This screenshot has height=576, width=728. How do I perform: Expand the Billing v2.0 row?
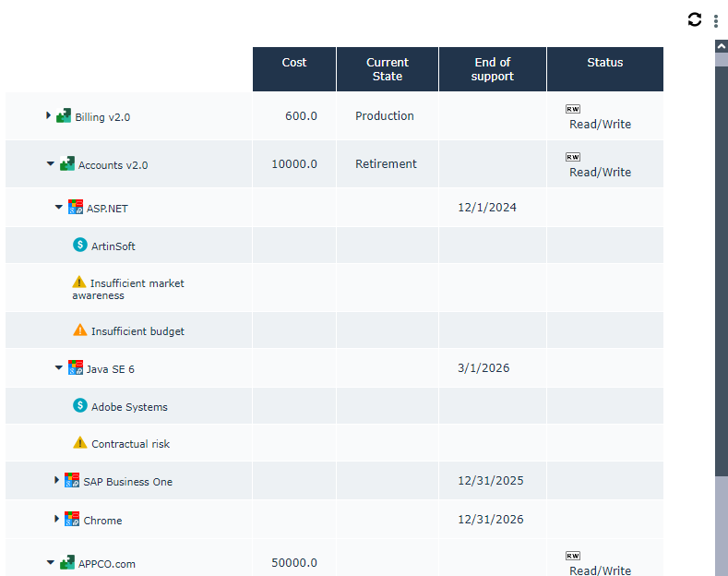[48, 115]
